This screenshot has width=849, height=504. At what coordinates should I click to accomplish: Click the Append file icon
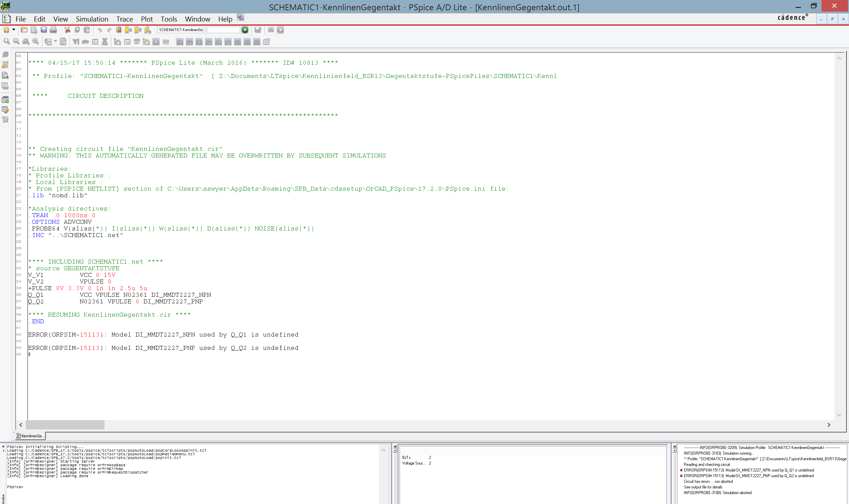point(34,30)
